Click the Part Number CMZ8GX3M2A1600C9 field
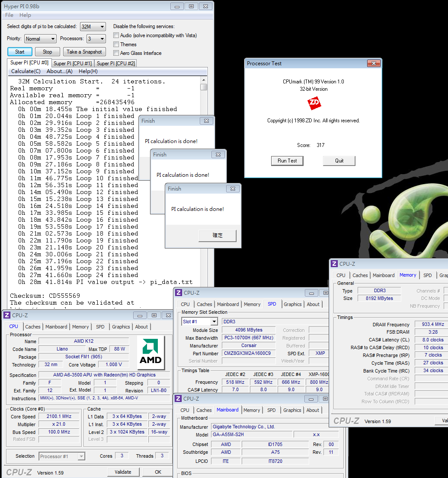 249,353
